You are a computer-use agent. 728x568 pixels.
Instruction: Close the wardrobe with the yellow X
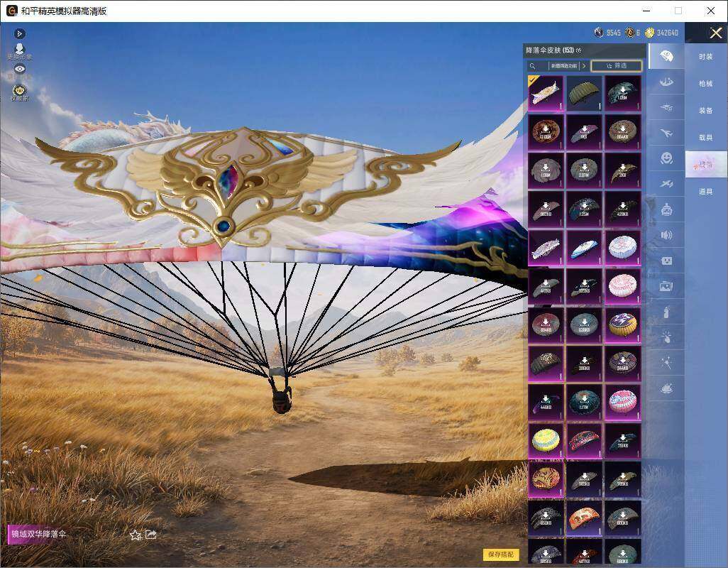(x=715, y=33)
